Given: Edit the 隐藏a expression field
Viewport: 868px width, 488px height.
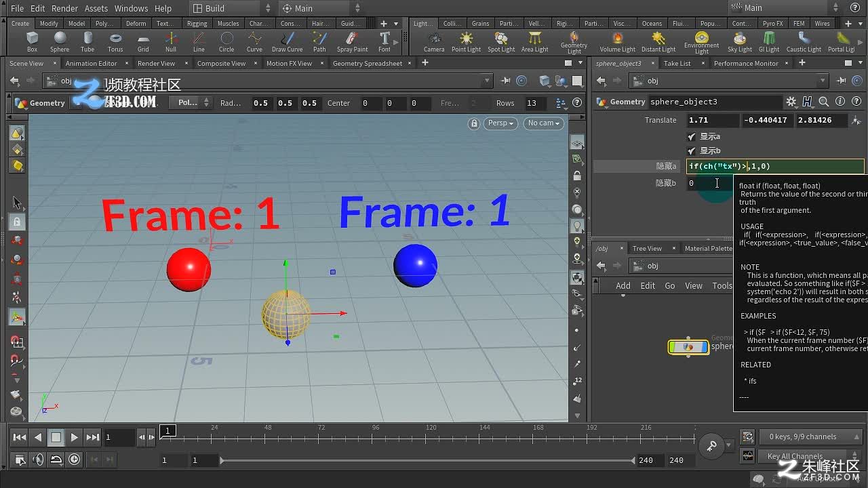Looking at the screenshot, I should 775,166.
